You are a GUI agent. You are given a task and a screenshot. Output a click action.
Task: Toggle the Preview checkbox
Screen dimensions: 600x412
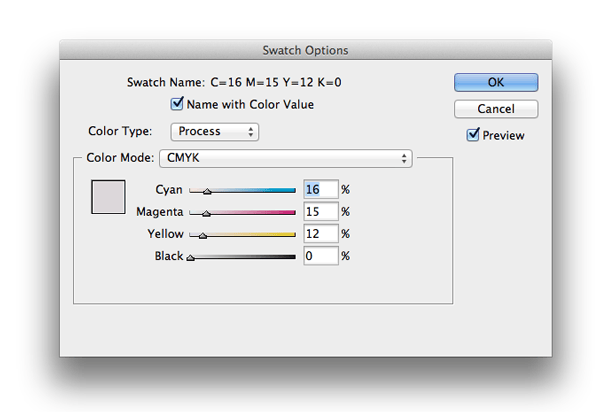pyautogui.click(x=473, y=135)
